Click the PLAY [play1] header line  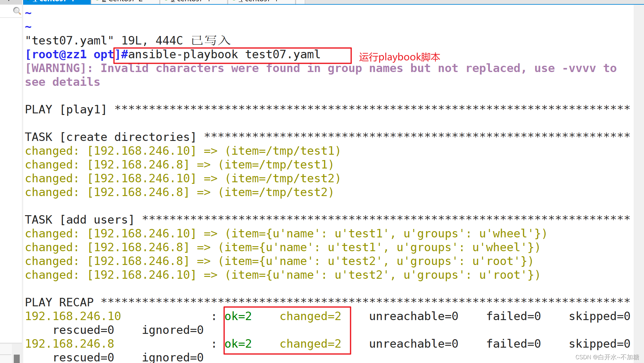pos(66,110)
